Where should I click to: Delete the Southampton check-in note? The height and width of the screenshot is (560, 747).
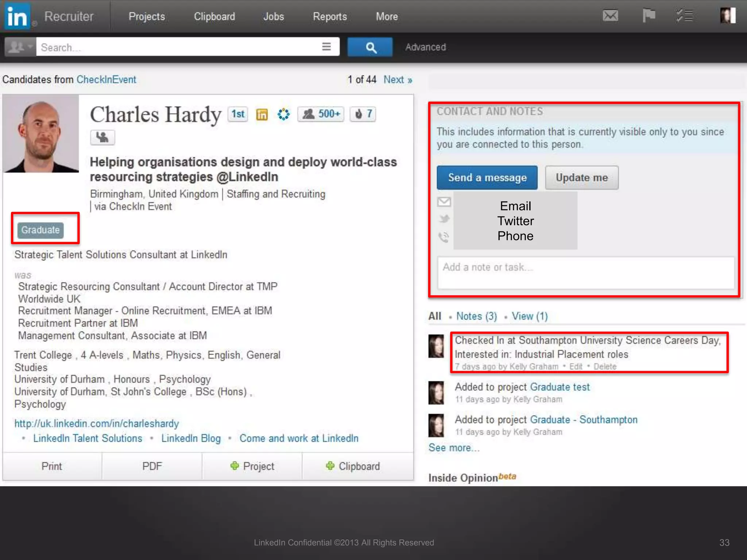(x=605, y=366)
